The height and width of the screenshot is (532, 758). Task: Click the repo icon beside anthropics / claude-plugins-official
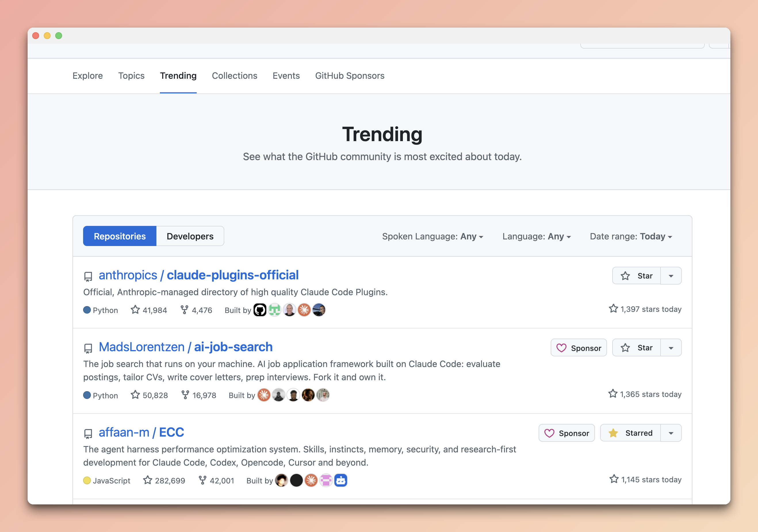88,276
